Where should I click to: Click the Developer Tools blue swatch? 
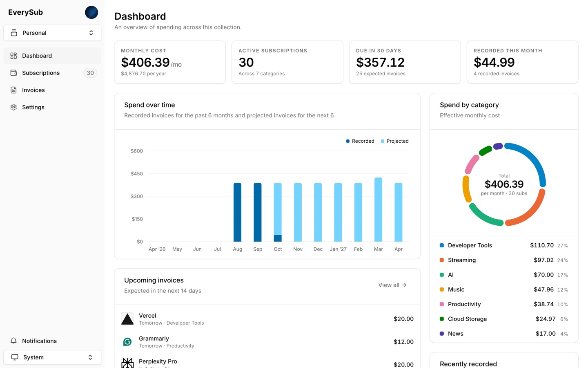(442, 245)
